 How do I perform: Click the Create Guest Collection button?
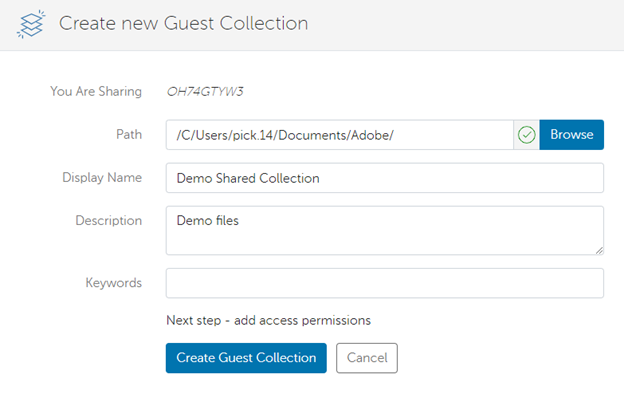coord(246,358)
